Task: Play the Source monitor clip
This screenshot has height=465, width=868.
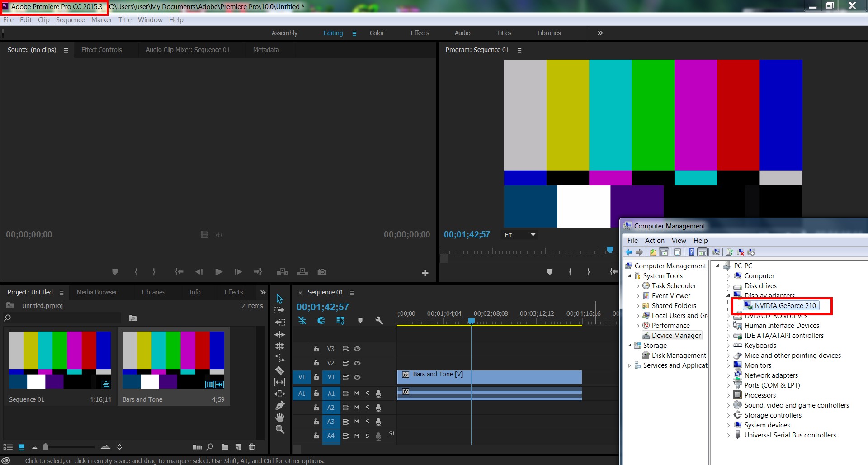Action: (219, 272)
